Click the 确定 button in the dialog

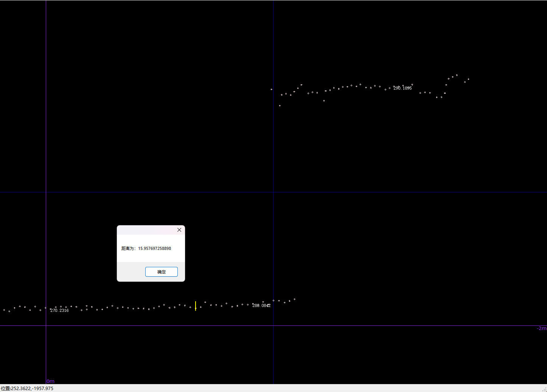coord(161,272)
